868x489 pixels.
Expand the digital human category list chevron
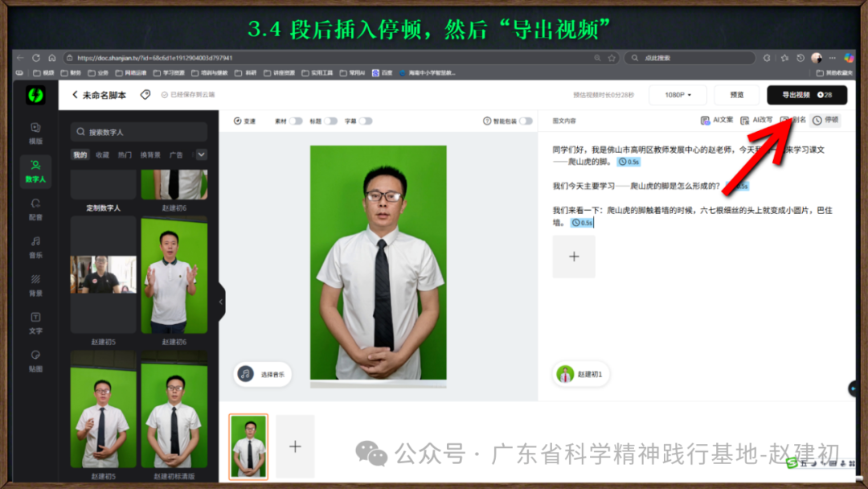pos(202,155)
